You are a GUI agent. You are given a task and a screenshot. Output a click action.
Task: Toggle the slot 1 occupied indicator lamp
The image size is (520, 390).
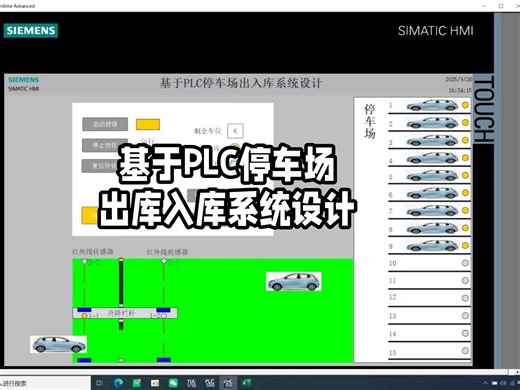point(465,105)
